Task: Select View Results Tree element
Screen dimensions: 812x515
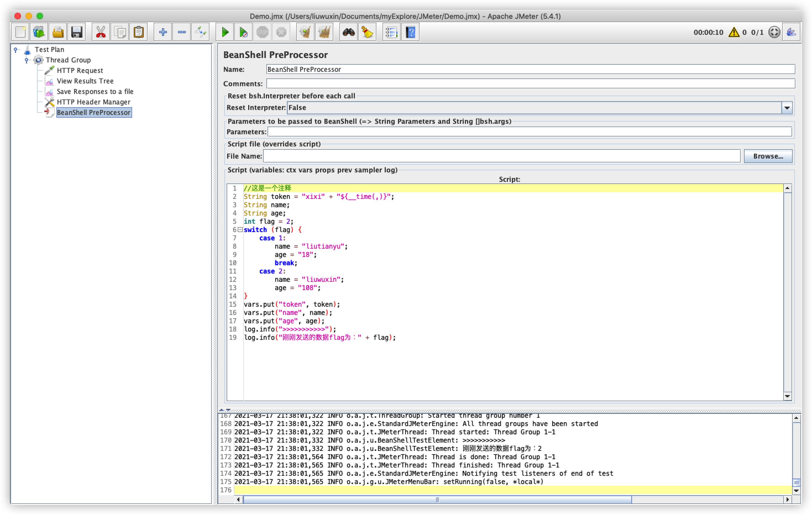Action: (85, 81)
